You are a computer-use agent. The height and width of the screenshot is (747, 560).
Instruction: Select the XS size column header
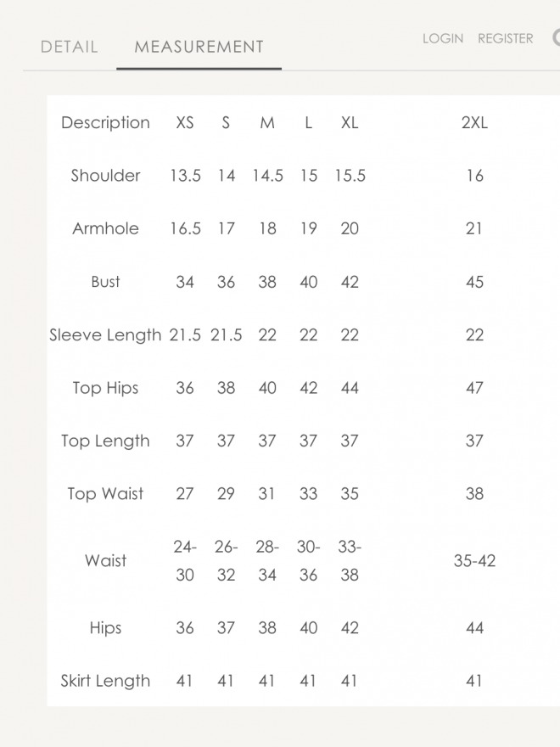pyautogui.click(x=185, y=122)
